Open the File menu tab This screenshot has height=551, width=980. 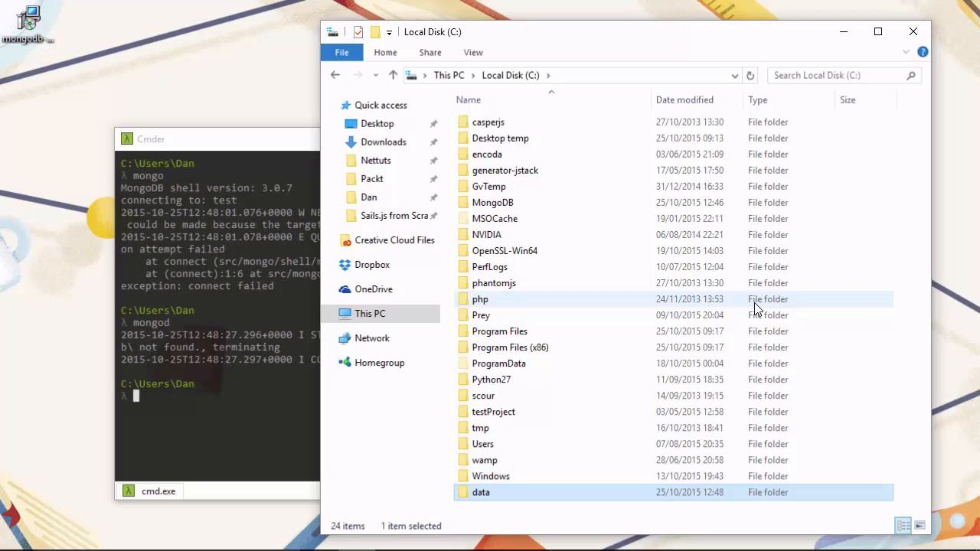[341, 52]
